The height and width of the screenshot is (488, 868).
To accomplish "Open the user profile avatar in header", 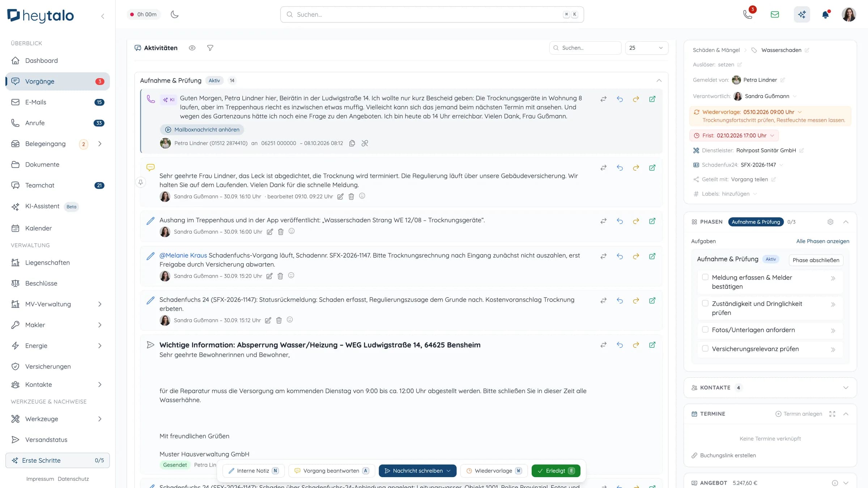I will pos(848,14).
